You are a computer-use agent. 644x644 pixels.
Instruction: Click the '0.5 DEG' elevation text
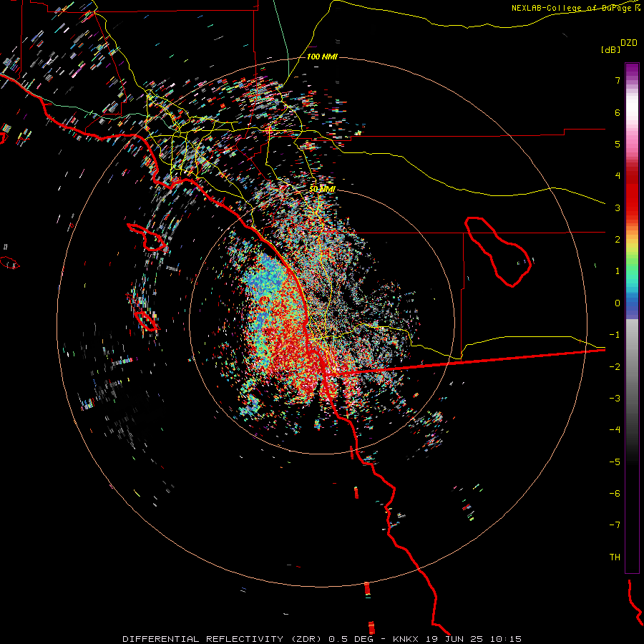[x=351, y=639]
